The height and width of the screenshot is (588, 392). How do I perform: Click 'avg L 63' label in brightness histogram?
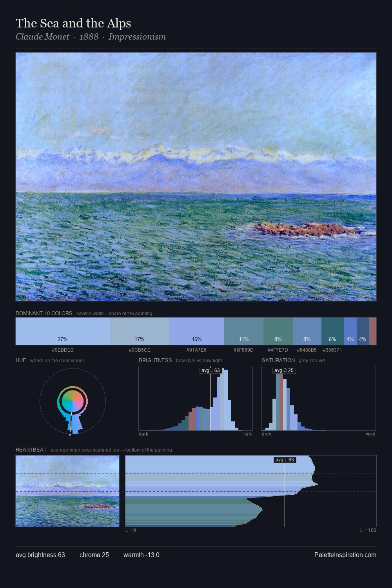click(x=211, y=370)
